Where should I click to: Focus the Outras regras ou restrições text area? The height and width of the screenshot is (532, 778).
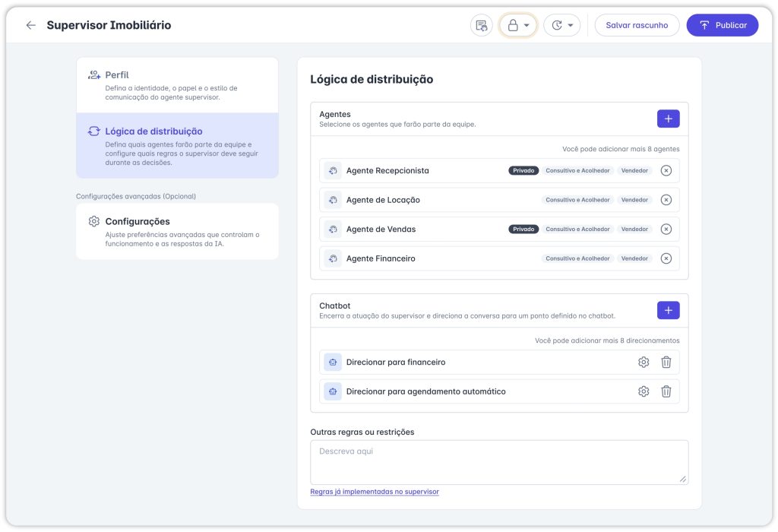click(x=498, y=461)
